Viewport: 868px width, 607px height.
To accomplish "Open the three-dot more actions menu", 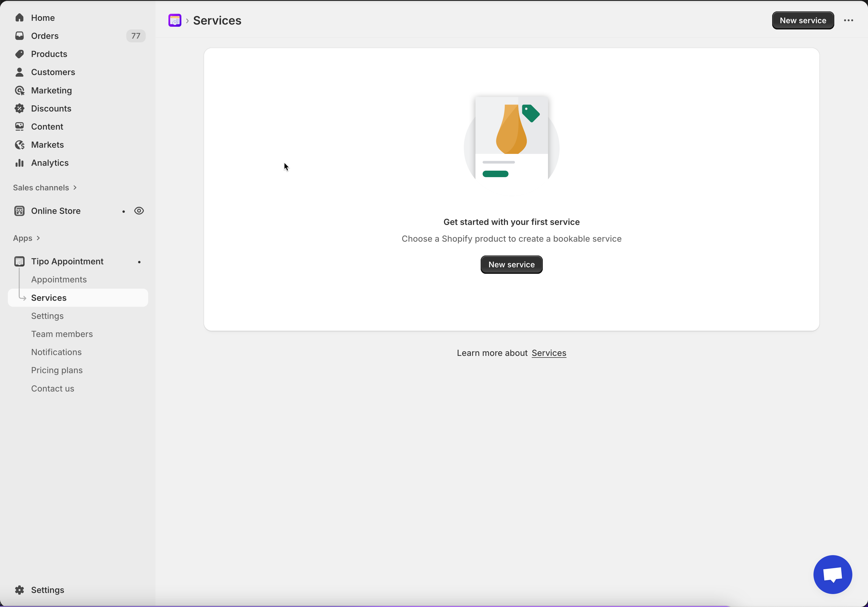I will coord(848,21).
